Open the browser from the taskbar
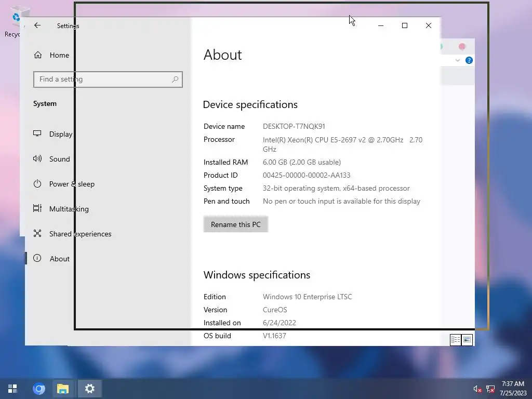The width and height of the screenshot is (532, 399). coord(38,389)
